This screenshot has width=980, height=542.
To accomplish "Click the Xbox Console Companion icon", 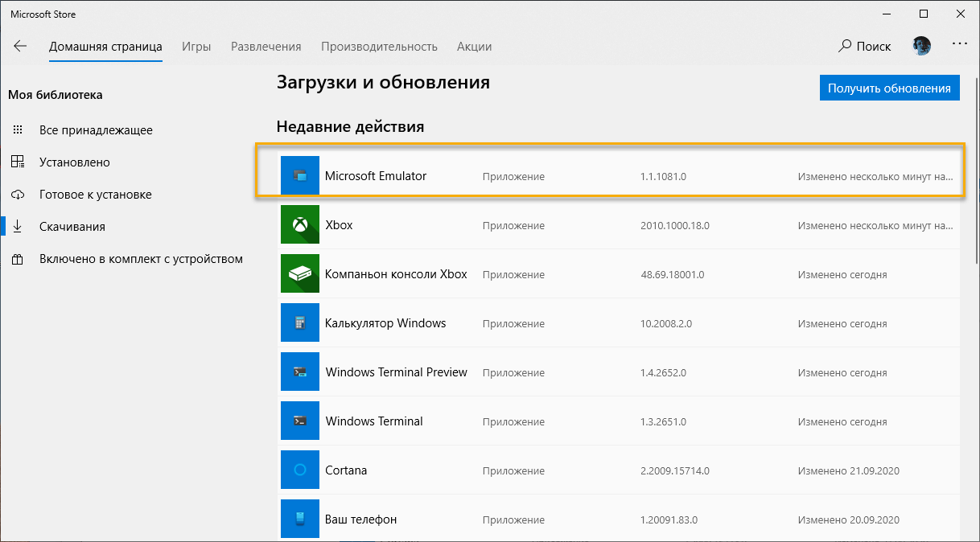I will click(300, 274).
